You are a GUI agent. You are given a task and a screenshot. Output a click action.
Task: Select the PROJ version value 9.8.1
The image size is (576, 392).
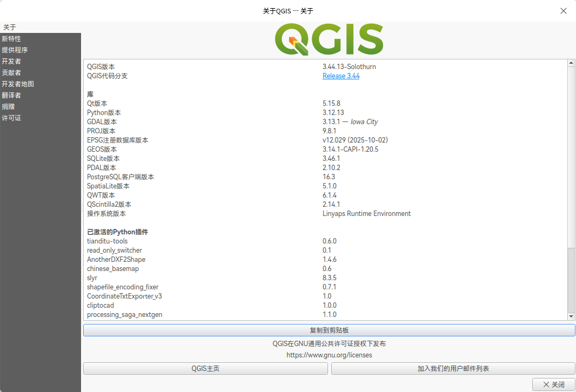click(x=330, y=131)
